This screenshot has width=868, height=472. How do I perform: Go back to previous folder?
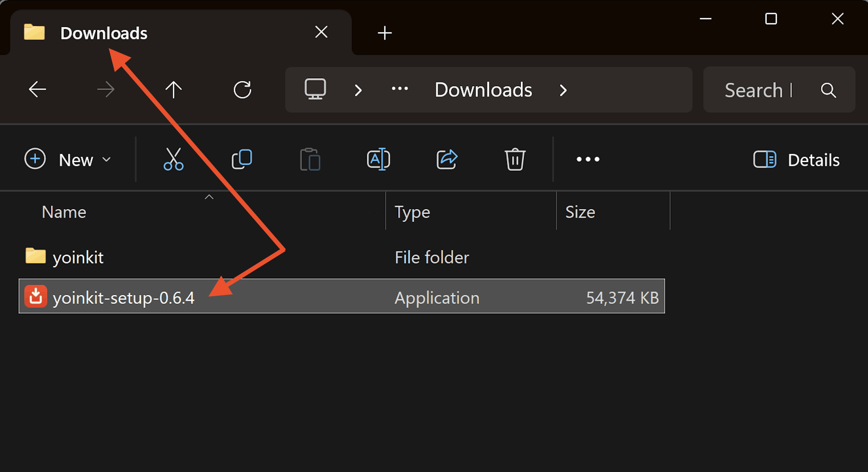[38, 90]
